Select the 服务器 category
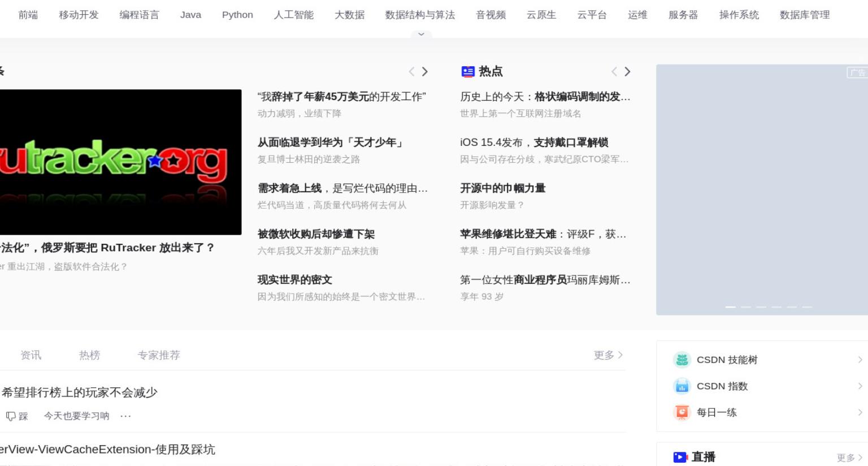868x466 pixels. click(x=683, y=15)
